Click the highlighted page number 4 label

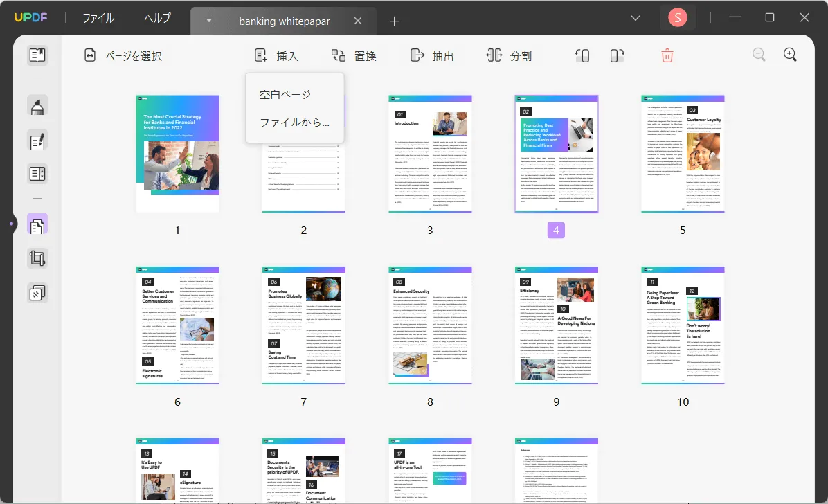coord(556,231)
